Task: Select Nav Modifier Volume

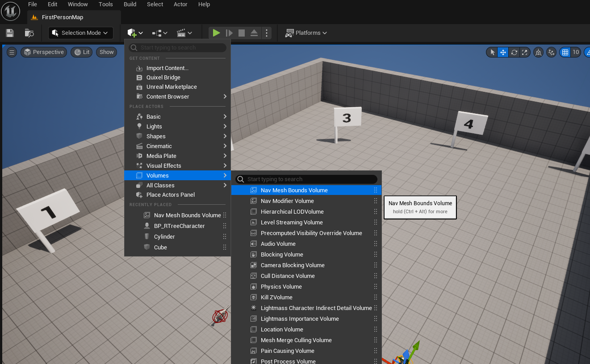Action: click(x=306, y=201)
